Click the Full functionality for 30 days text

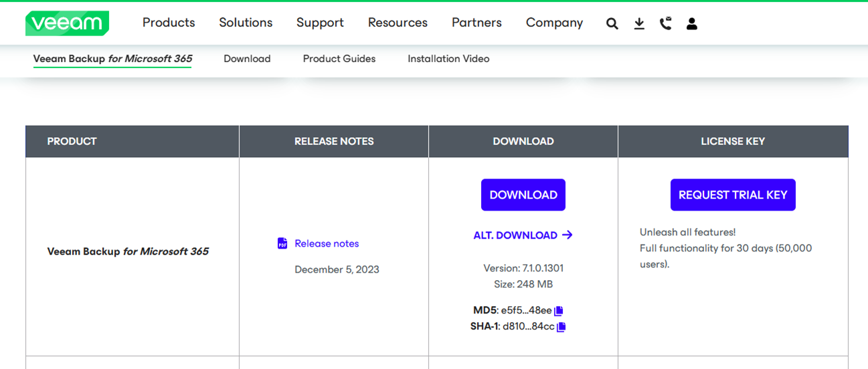point(725,256)
